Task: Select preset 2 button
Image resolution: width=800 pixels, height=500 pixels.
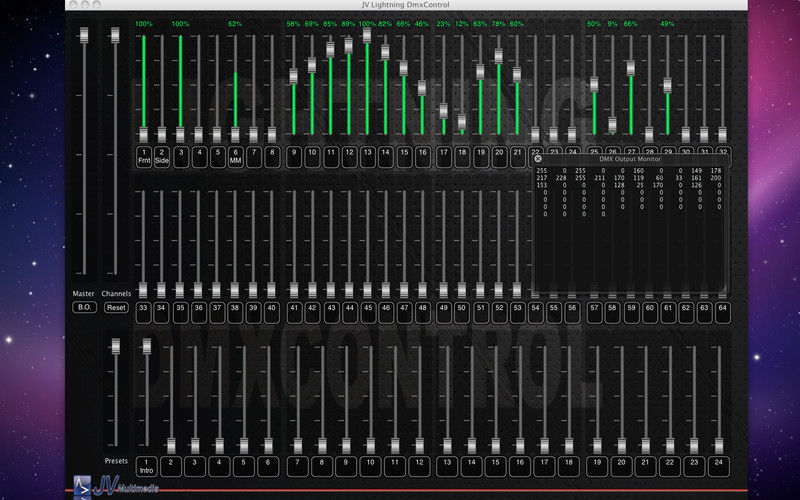Action: [x=171, y=466]
